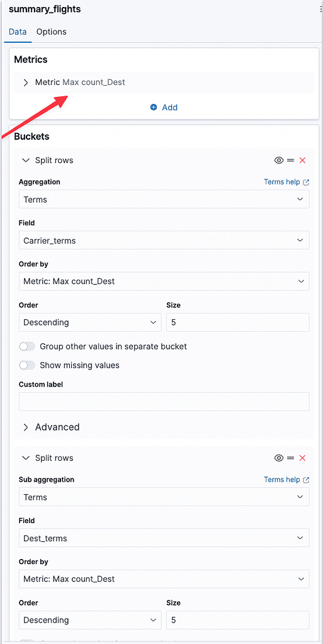The width and height of the screenshot is (323, 644).
Task: Collapse the first Split rows chevron
Action: pos(26,161)
